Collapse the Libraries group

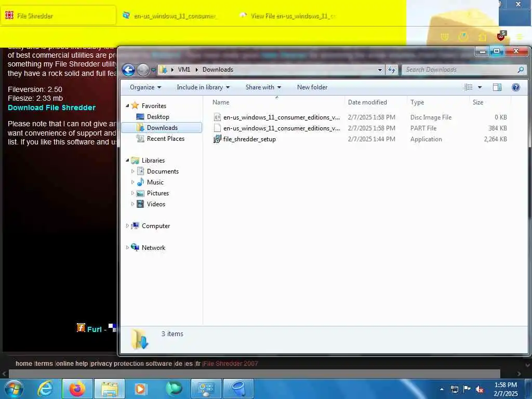(x=127, y=160)
